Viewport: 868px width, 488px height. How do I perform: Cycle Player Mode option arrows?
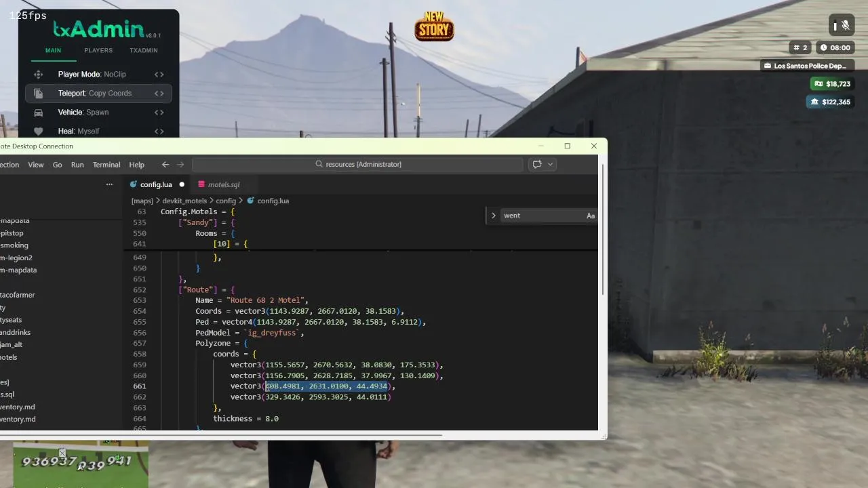[159, 75]
